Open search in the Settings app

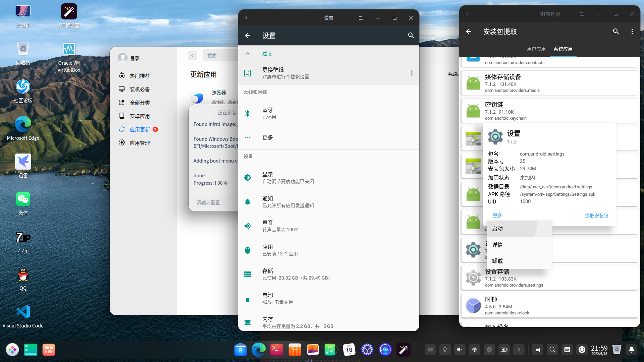coord(411,36)
